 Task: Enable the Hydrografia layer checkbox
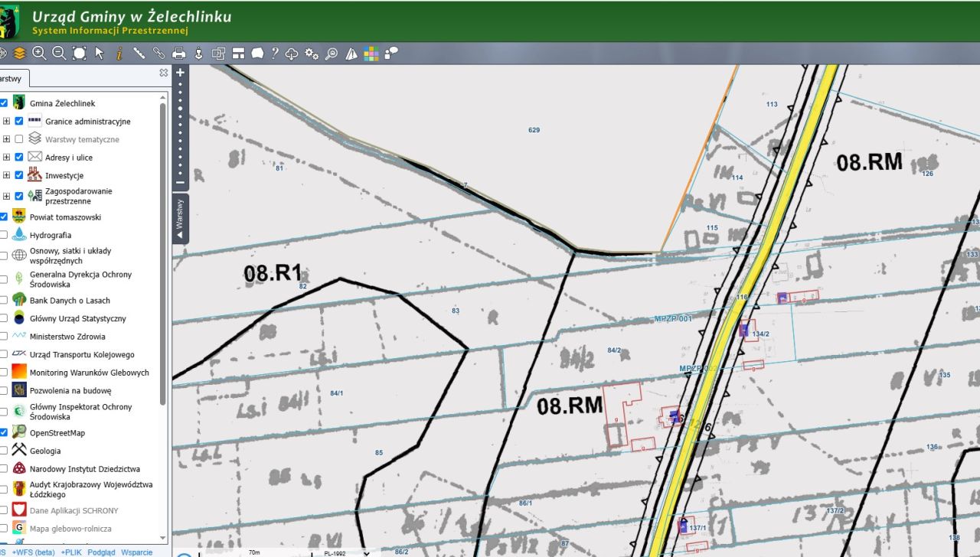coord(4,235)
